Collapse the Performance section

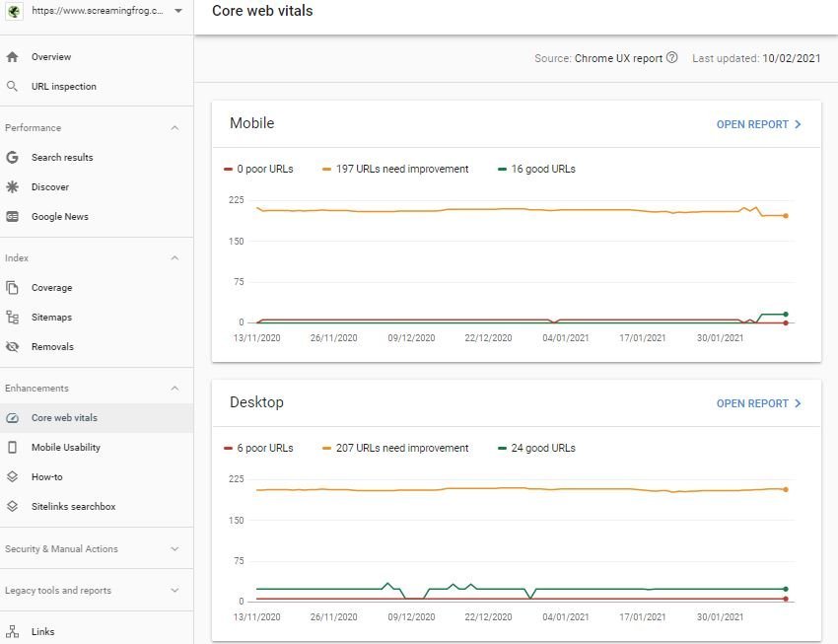click(175, 128)
